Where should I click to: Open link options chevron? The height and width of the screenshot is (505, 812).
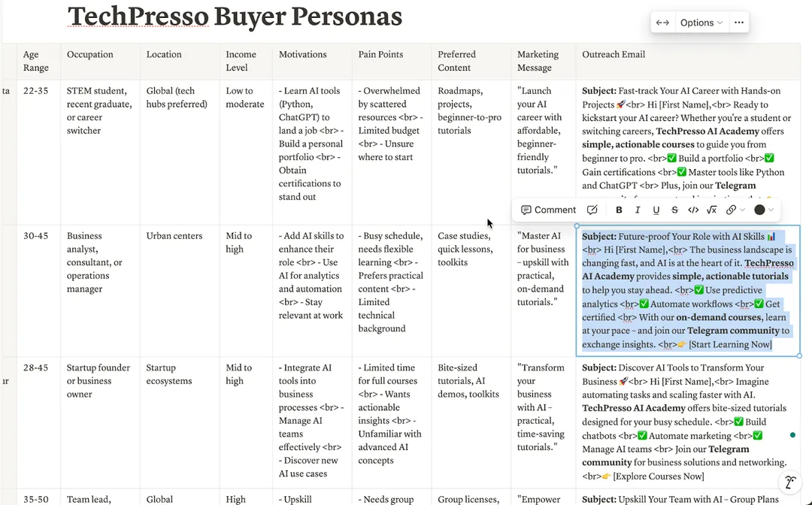click(x=743, y=210)
